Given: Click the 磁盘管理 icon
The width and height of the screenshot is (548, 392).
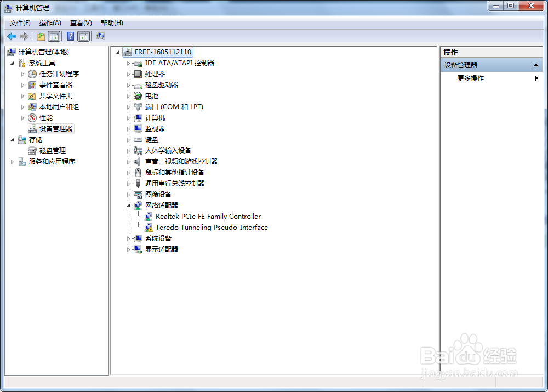Looking at the screenshot, I should coord(32,151).
